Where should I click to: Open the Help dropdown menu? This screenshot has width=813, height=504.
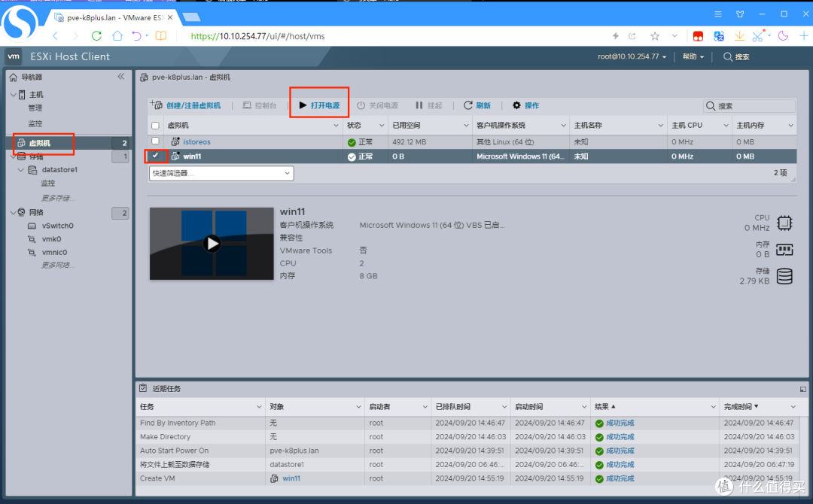coord(693,56)
